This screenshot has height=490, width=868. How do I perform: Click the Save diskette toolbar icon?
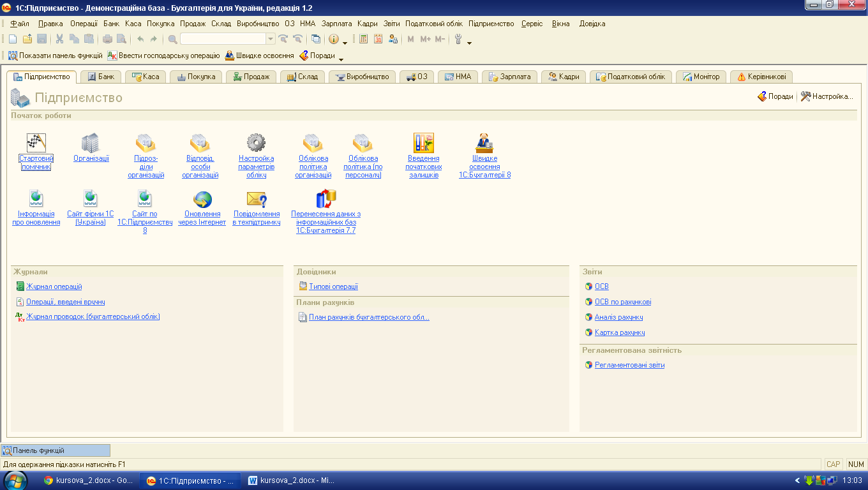coord(41,39)
